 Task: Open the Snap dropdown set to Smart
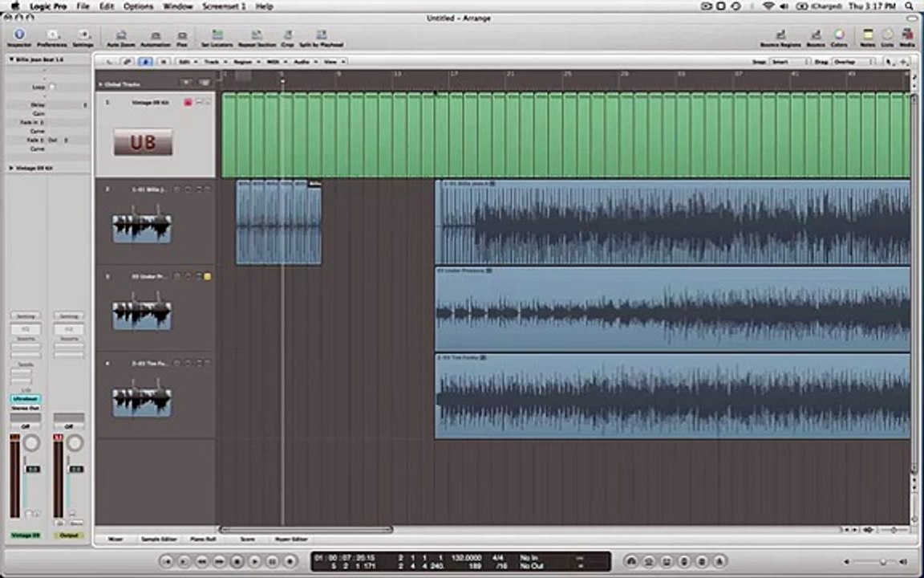[789, 61]
